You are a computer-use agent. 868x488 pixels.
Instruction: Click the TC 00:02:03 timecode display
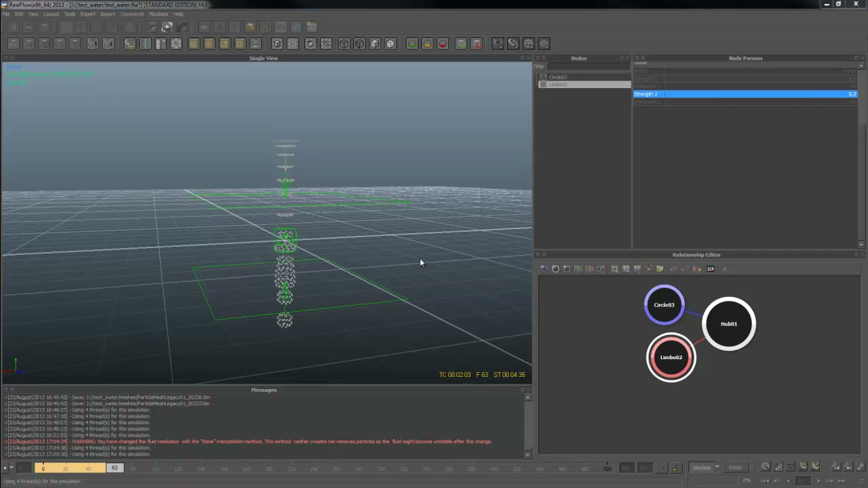coord(454,375)
